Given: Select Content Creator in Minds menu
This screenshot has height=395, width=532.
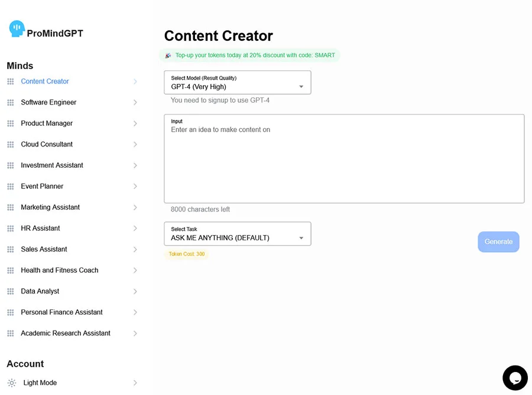Looking at the screenshot, I should pos(45,81).
